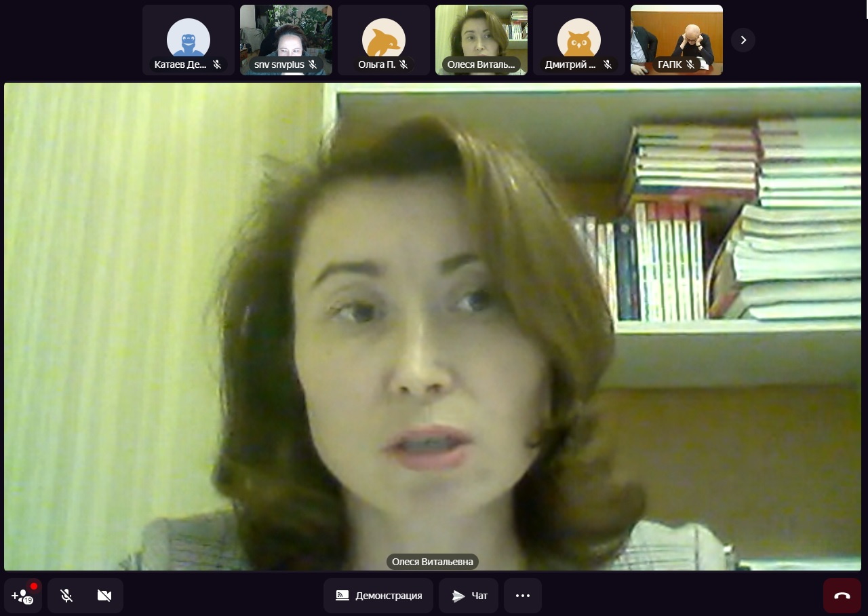Select the snv snvplus video tile
868x616 pixels.
[286, 40]
